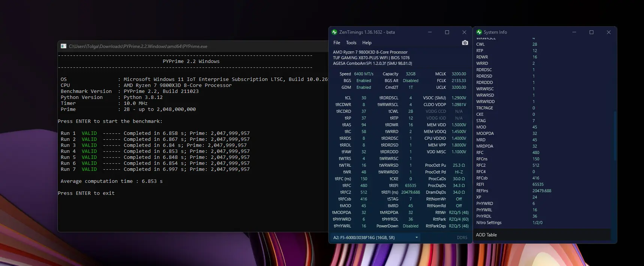Image resolution: width=644 pixels, height=266 pixels.
Task: Click the ZenTimings screenshot camera icon
Action: [465, 43]
